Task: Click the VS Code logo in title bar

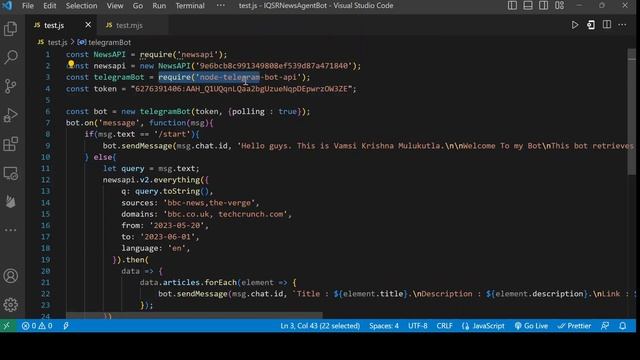Action: click(x=7, y=5)
